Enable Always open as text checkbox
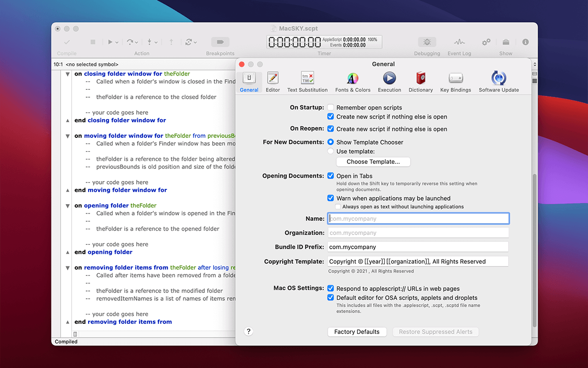Viewport: 588px width, 368px height. pyautogui.click(x=338, y=207)
